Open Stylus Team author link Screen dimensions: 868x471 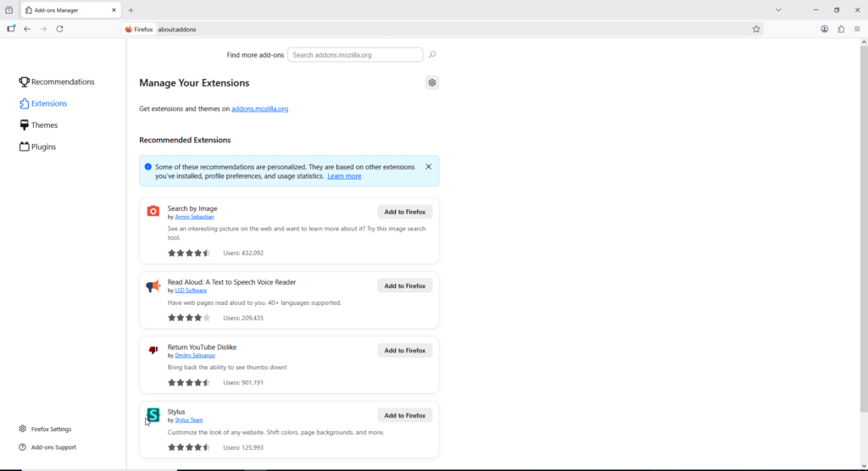(189, 420)
